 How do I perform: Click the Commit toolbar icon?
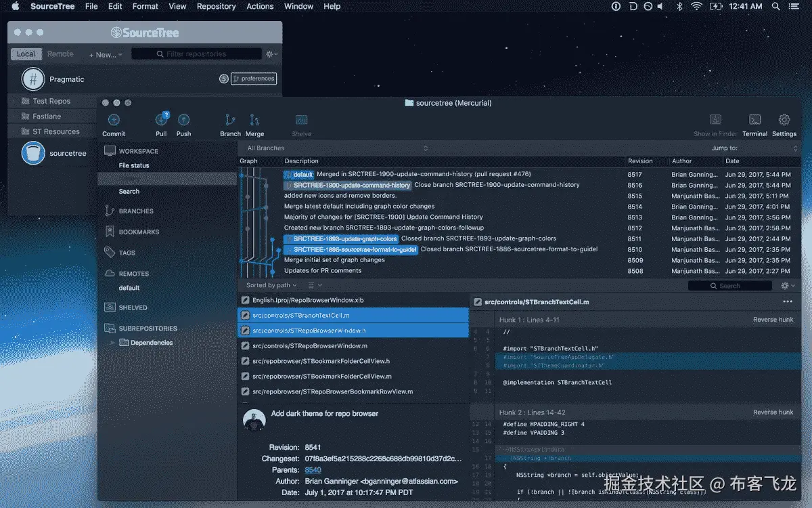pyautogui.click(x=114, y=120)
